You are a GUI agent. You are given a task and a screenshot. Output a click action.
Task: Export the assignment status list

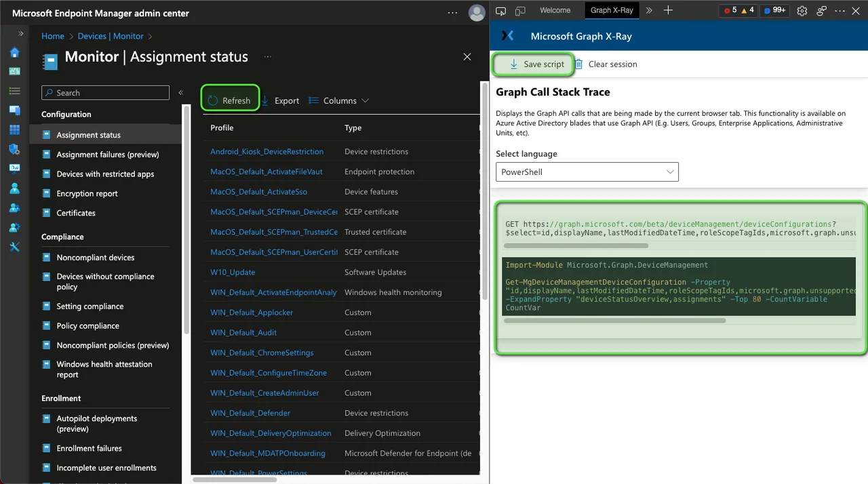[x=280, y=100]
